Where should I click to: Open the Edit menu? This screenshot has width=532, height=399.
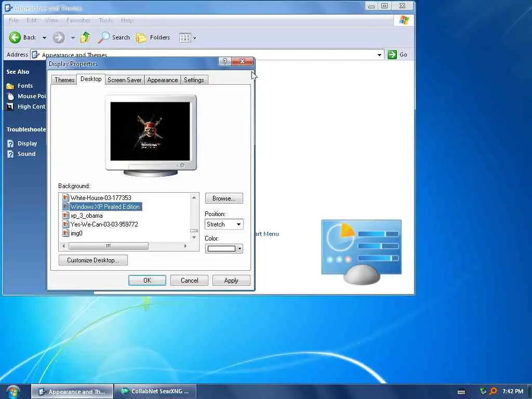pos(32,20)
